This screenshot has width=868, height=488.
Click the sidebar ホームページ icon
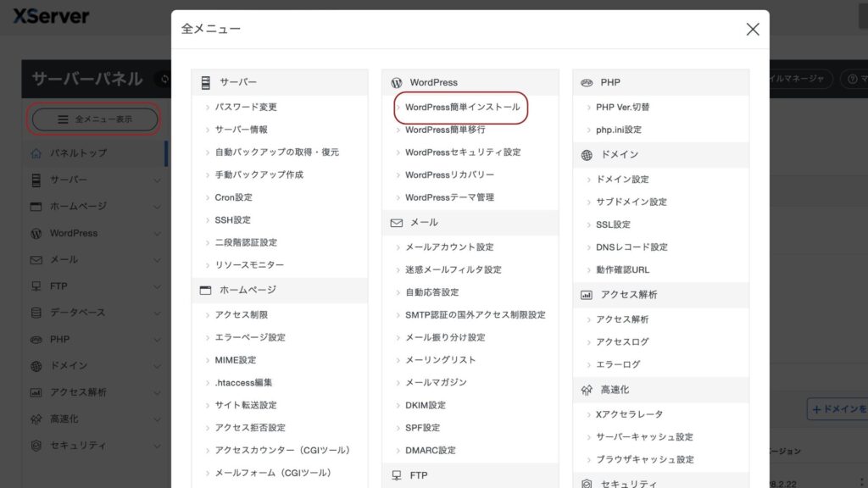[36, 207]
